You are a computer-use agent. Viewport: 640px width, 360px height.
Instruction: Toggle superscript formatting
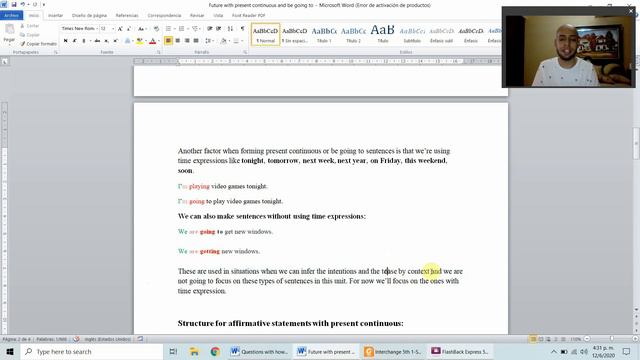[x=116, y=41]
